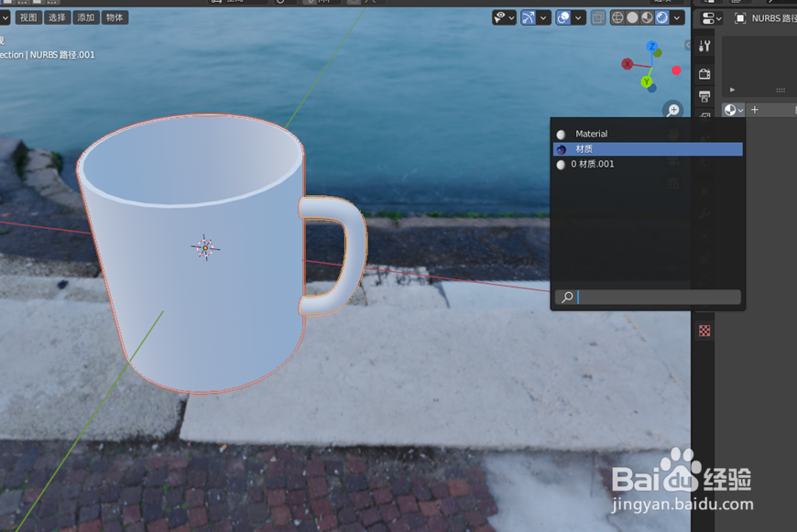Open the Render properties tab

coord(705,75)
